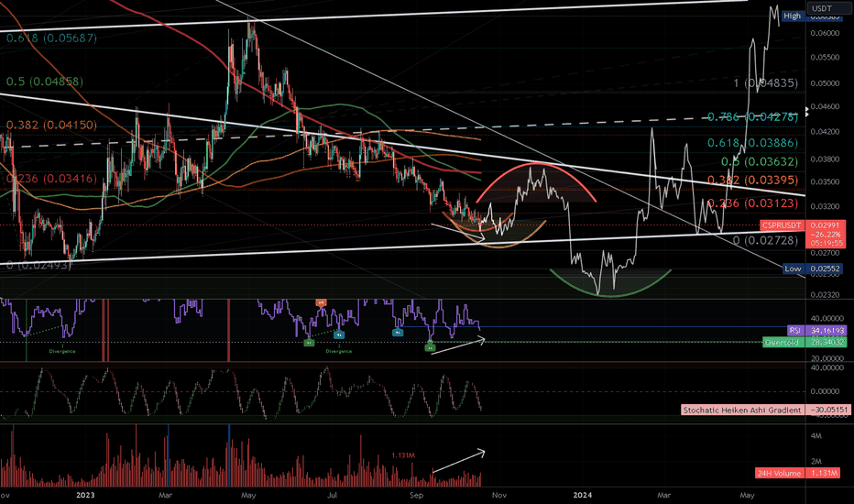Select Fibonacci level 0.236 (0.03416)
The width and height of the screenshot is (854, 504).
tap(51, 179)
